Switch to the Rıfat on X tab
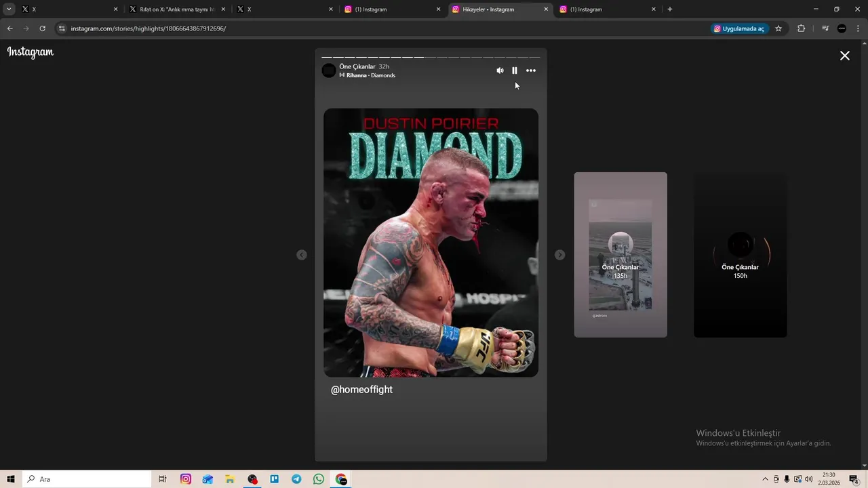Screen dimensions: 868x488 [x=176, y=9]
